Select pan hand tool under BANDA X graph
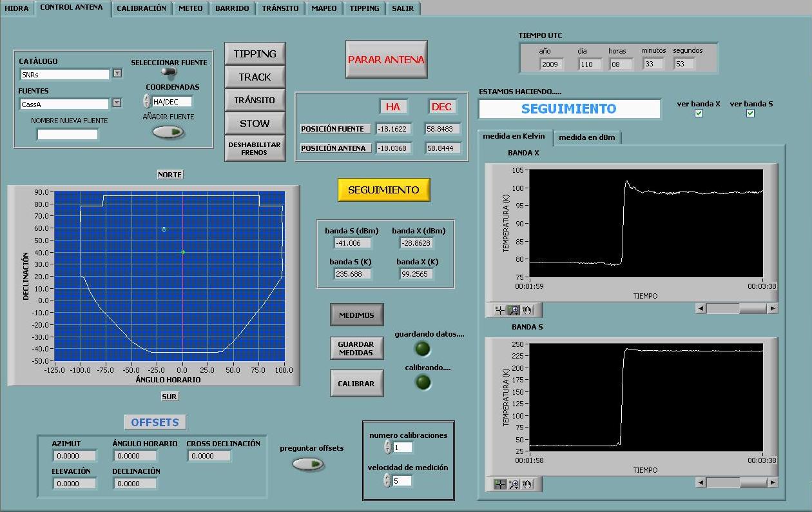The image size is (812, 512). tap(527, 310)
